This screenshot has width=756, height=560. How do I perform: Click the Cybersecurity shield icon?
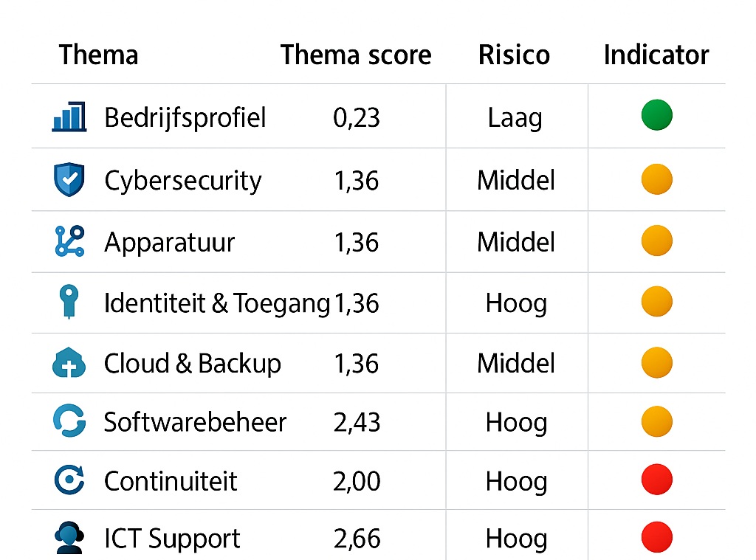[69, 180]
